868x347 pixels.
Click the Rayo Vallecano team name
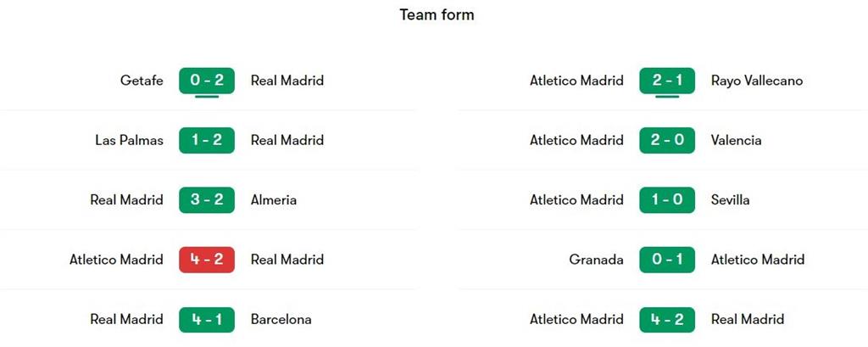757,81
